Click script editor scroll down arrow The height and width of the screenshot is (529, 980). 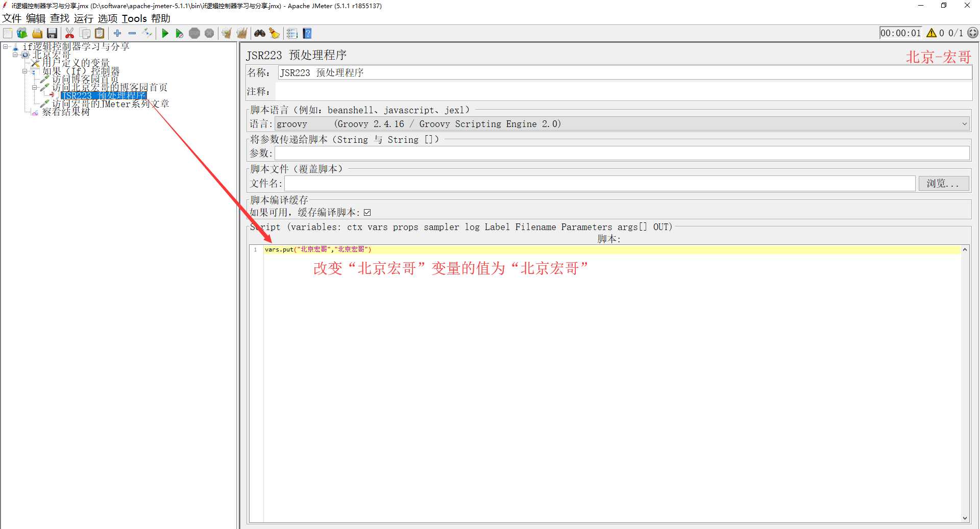pyautogui.click(x=965, y=518)
